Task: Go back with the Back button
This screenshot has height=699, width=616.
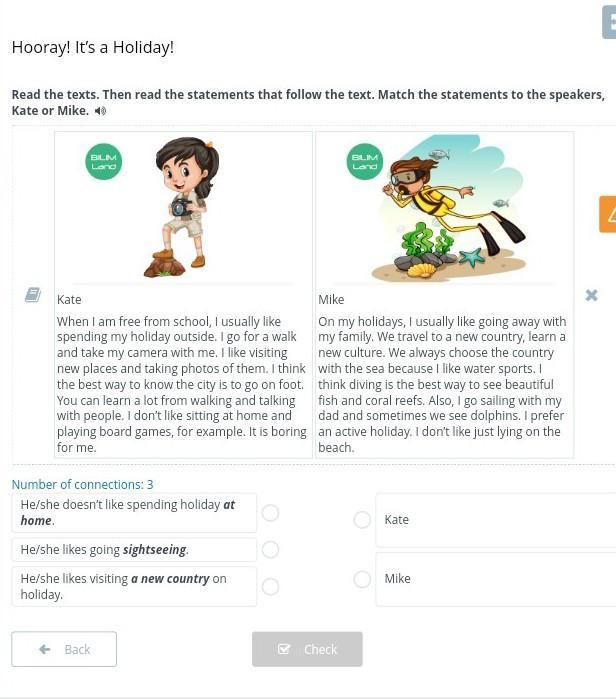Action: pos(64,649)
